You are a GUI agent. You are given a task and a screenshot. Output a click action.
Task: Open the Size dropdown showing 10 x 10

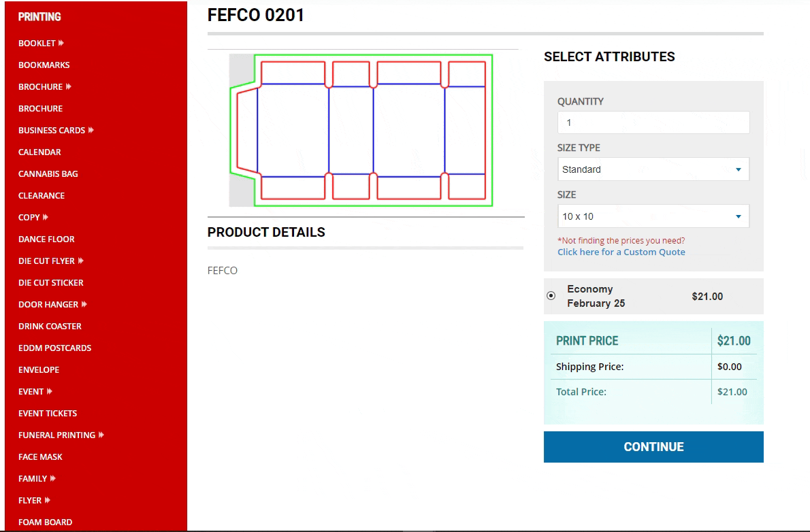click(653, 216)
